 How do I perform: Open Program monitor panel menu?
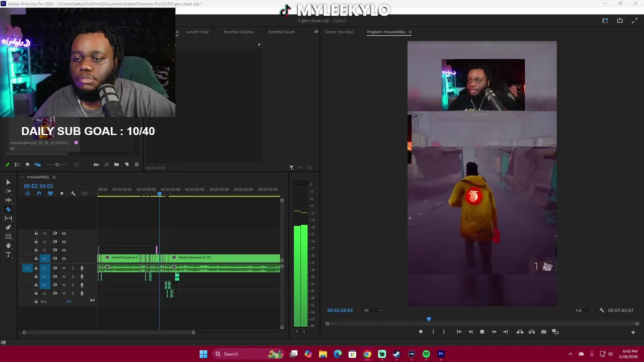[410, 32]
